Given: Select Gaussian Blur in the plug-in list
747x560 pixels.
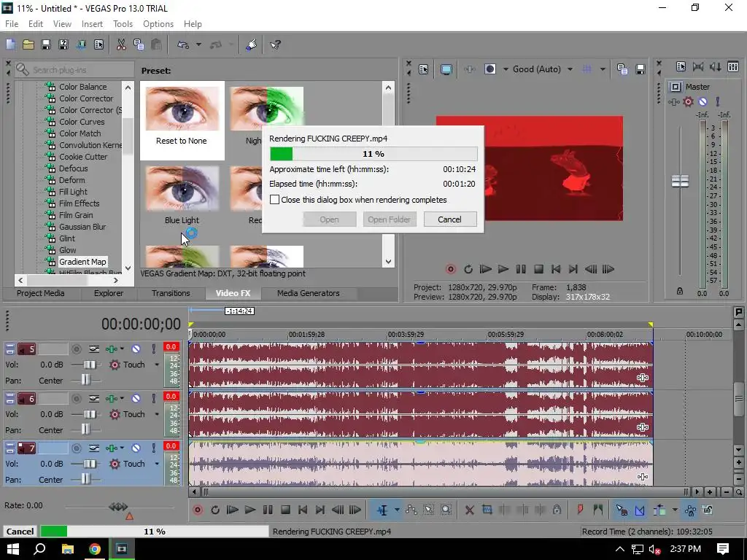Looking at the screenshot, I should 82,227.
